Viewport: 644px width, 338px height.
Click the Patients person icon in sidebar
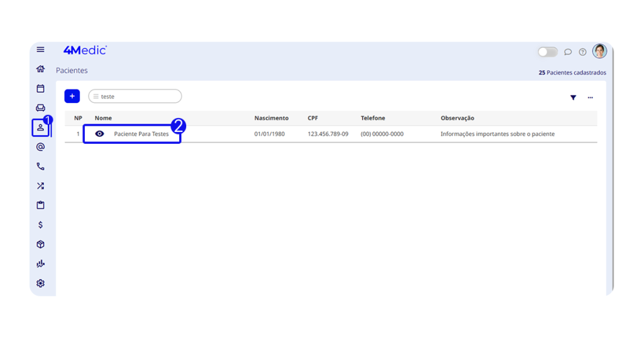click(40, 128)
